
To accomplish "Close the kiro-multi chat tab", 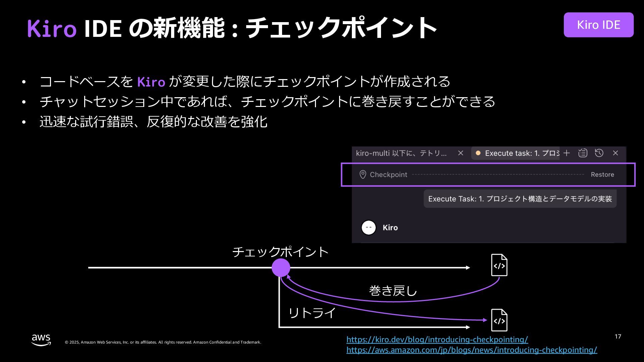I will click(x=461, y=153).
